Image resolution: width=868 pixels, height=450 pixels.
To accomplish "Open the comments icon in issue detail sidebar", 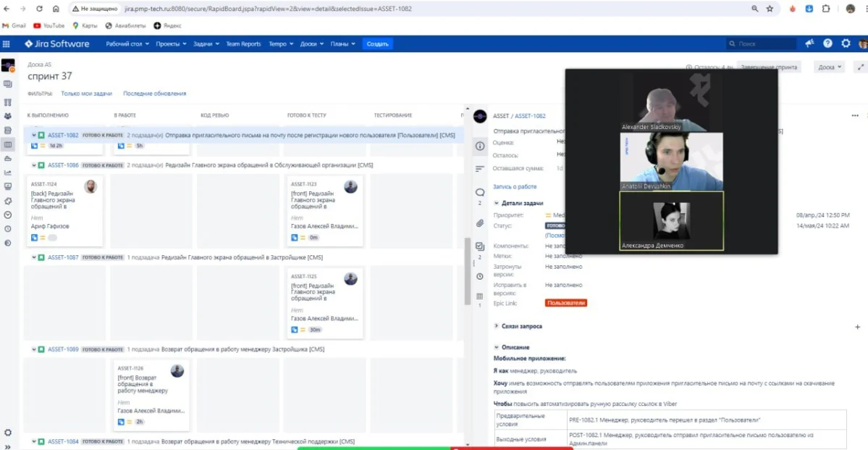I will 479,193.
